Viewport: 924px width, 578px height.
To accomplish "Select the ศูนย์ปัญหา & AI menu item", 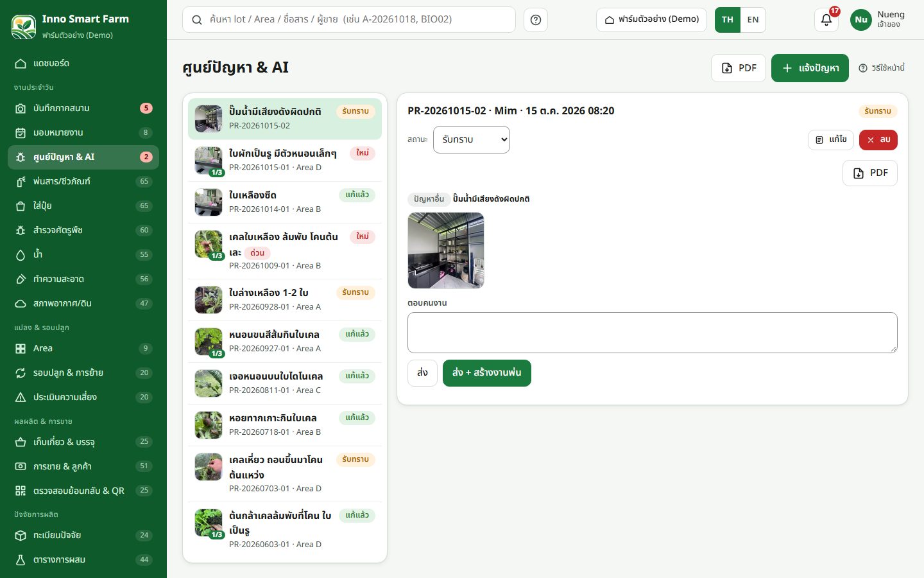I will (83, 157).
